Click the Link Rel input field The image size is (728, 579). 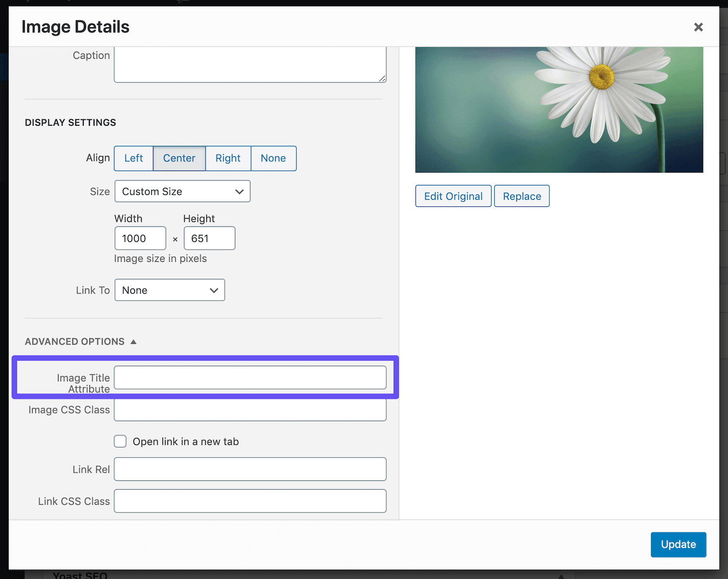[x=250, y=469]
